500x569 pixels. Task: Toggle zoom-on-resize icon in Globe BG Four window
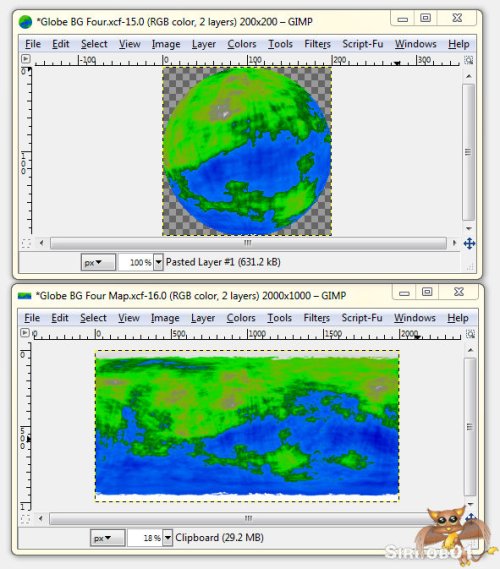(469, 60)
